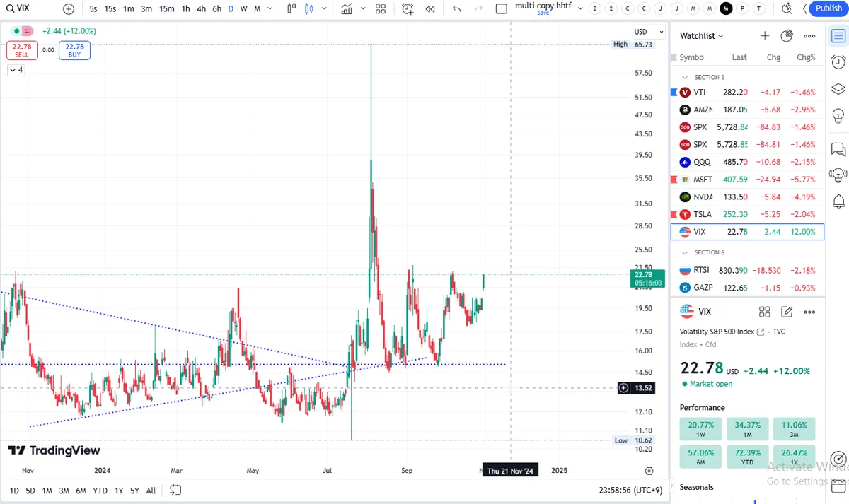Collapse SECTION 6 in the watchlist
The height and width of the screenshot is (504, 849).
[x=684, y=252]
